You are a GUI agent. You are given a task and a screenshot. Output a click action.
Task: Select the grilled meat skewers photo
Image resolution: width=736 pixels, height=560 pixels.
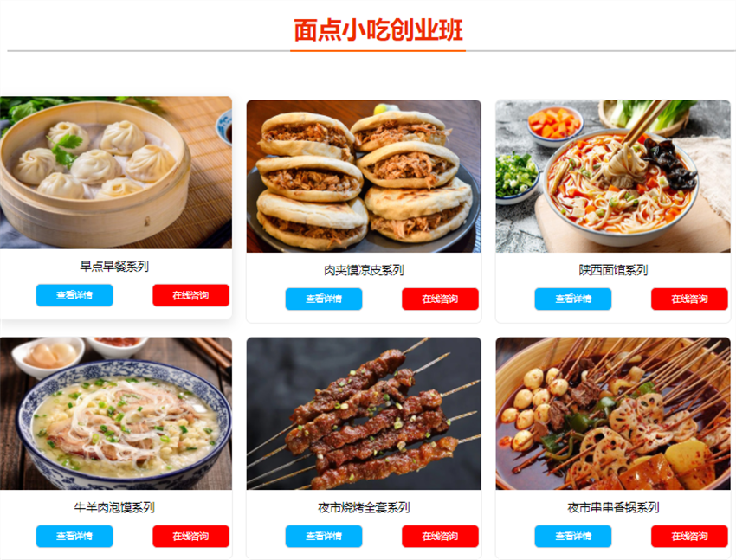click(x=364, y=414)
